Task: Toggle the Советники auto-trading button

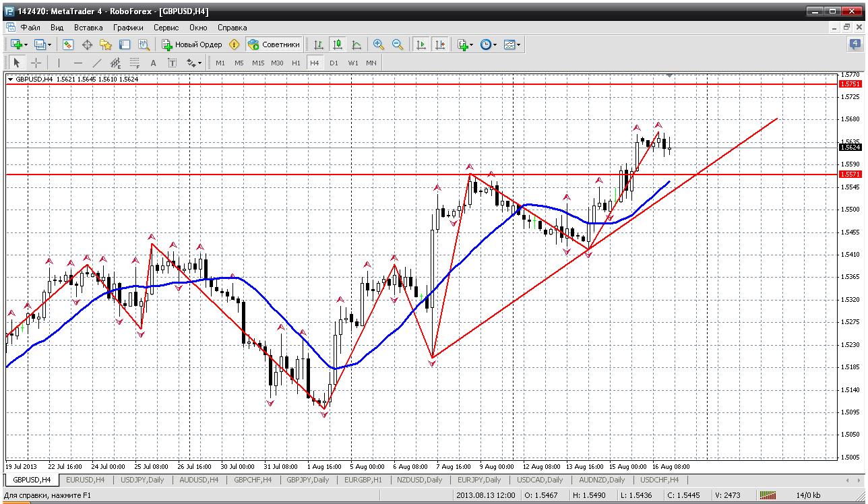Action: 274,44
